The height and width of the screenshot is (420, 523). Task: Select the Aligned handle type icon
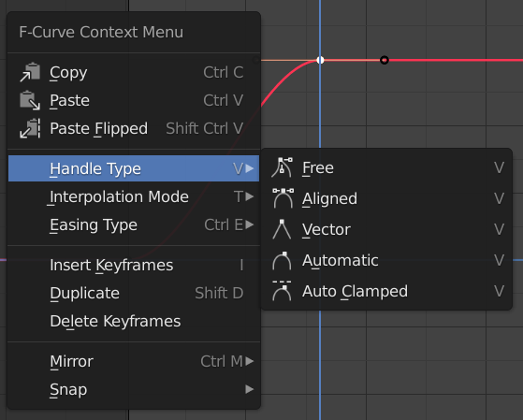tap(283, 198)
